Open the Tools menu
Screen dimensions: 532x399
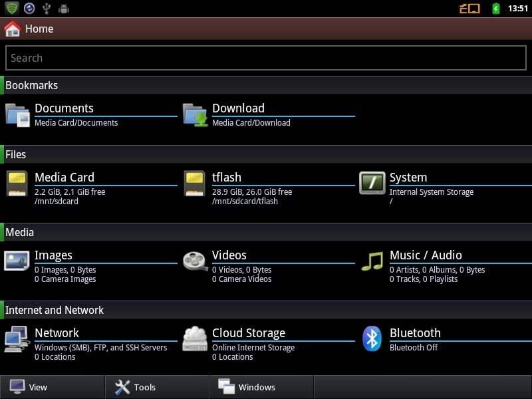point(157,387)
